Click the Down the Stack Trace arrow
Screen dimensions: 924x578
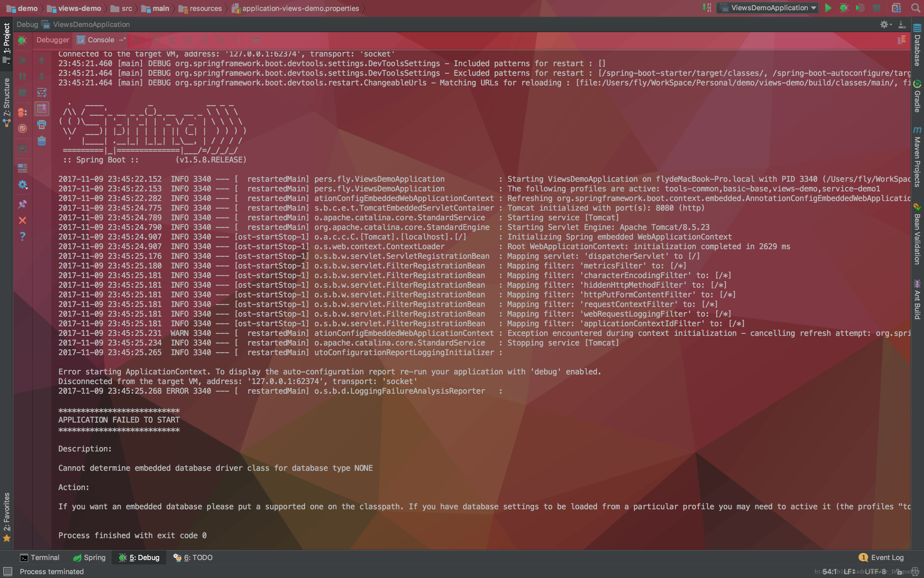pos(42,76)
